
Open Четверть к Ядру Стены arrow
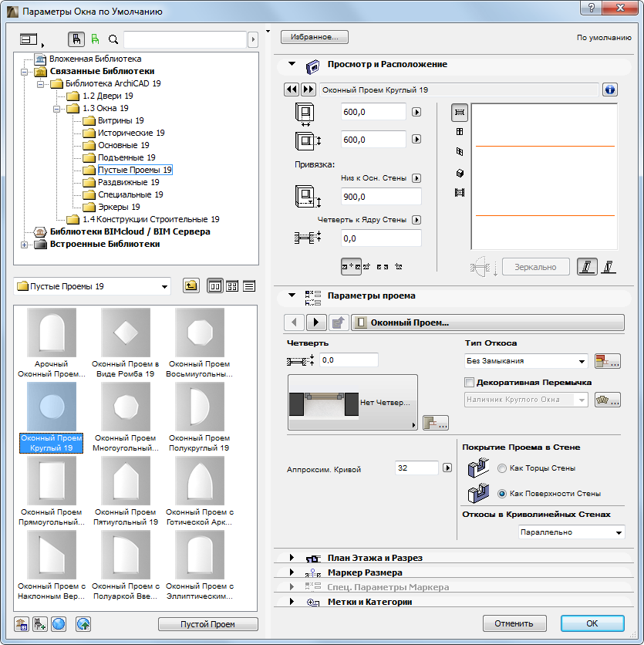(416, 220)
